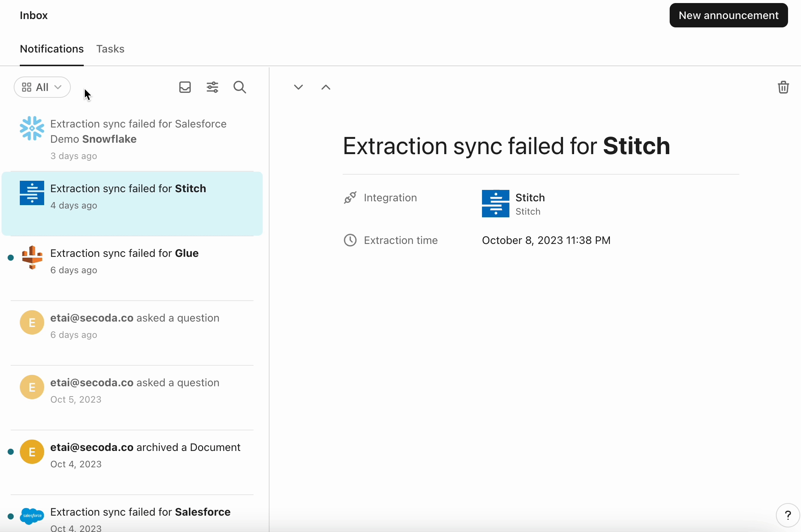
Task: Click the Stitch logo in notification list
Action: click(x=32, y=193)
